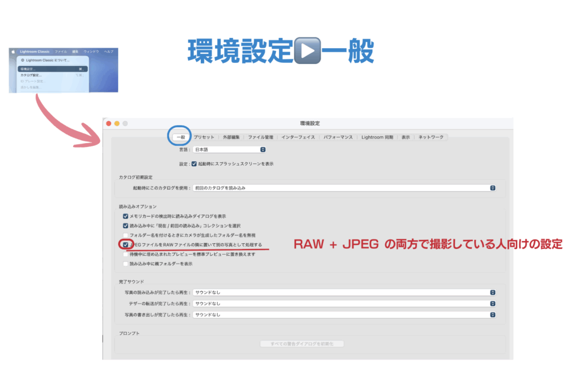Viewport: 581px width, 392px height.
Task: Open the 言語 language dropdown
Action: [x=229, y=150]
